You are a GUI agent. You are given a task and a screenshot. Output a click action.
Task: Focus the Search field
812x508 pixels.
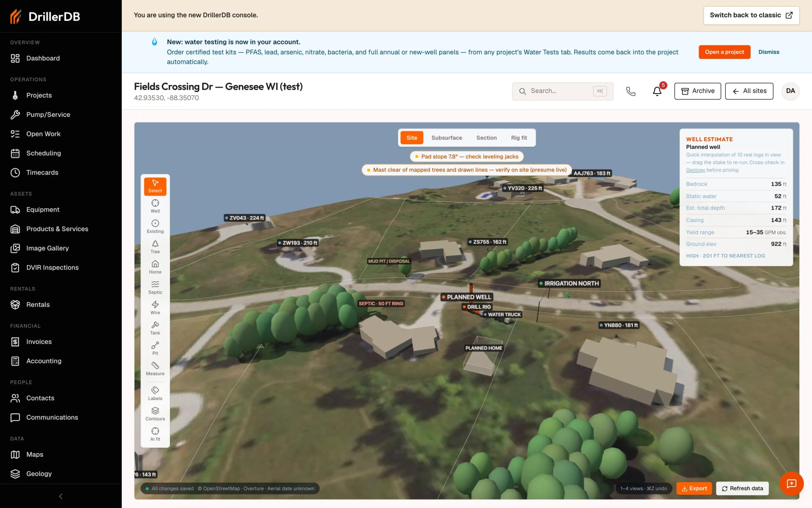click(x=562, y=91)
